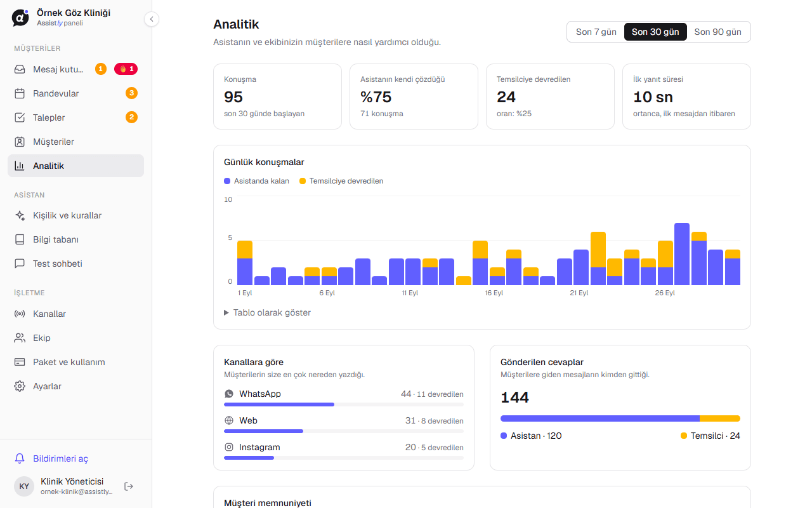Screen dimensions: 812x508
Task: Click the Bilgi tabanı book icon
Action: (20, 239)
